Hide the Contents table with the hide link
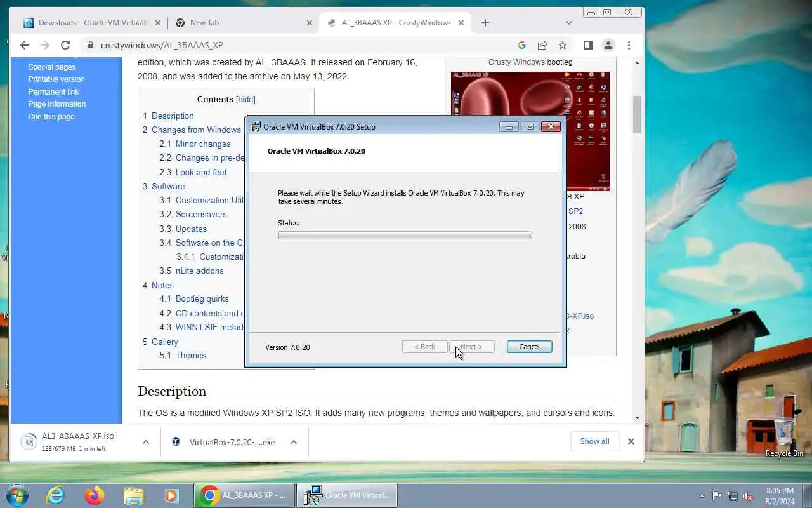The height and width of the screenshot is (508, 812). (x=246, y=99)
